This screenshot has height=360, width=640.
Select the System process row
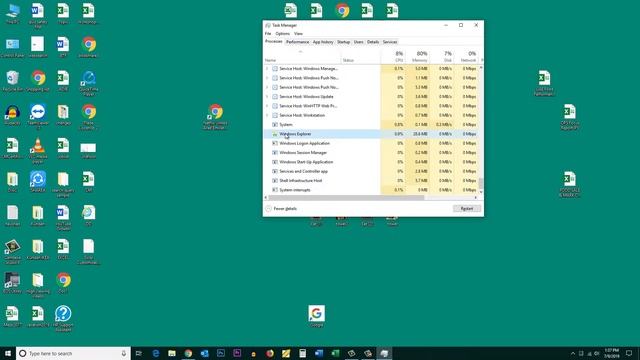(371, 124)
